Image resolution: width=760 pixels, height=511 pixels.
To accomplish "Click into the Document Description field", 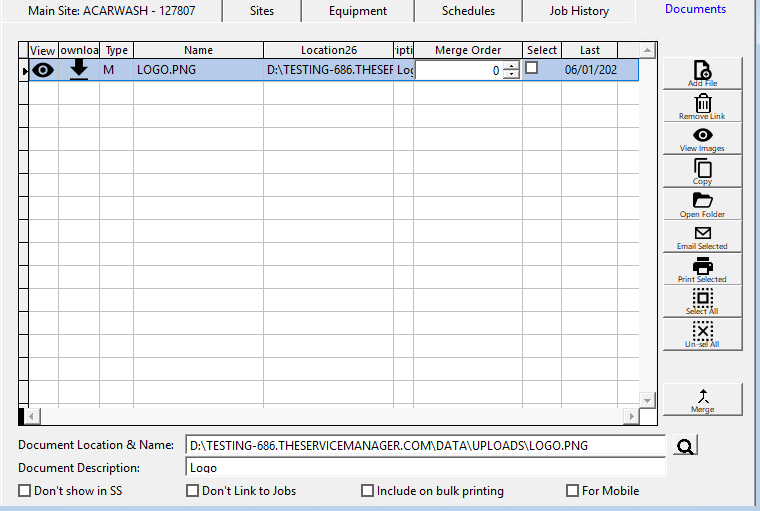I will coord(425,467).
